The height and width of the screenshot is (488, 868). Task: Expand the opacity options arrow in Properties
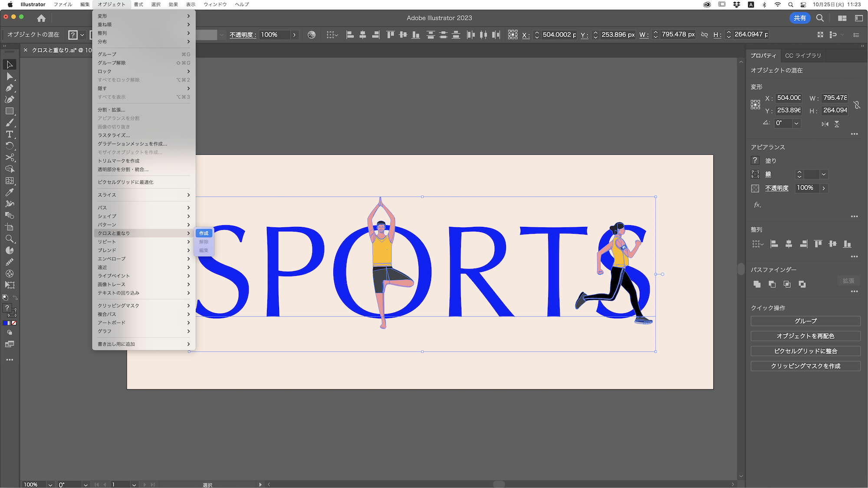pyautogui.click(x=824, y=188)
